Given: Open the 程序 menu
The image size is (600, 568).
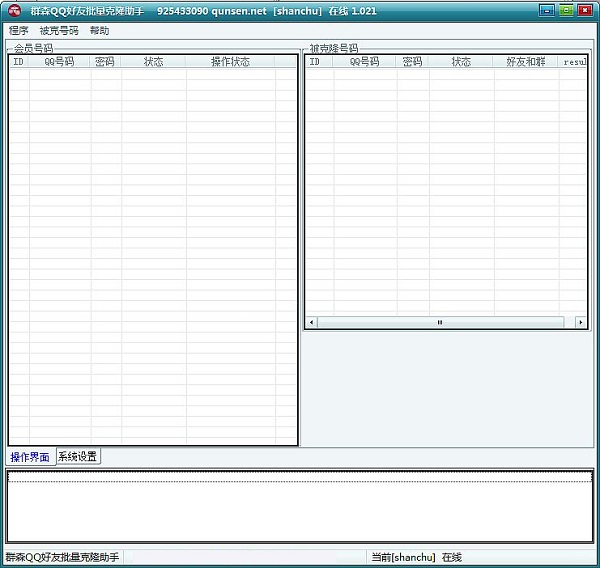Looking at the screenshot, I should pyautogui.click(x=19, y=31).
